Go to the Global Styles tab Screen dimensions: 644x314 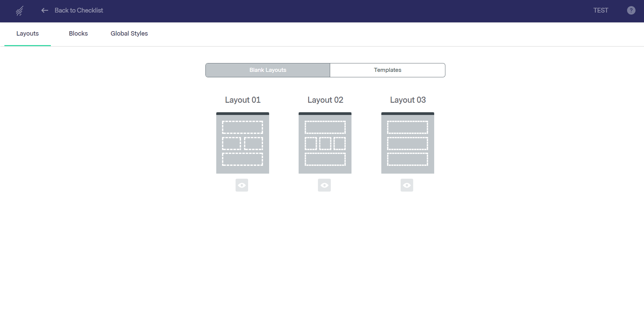(x=129, y=34)
